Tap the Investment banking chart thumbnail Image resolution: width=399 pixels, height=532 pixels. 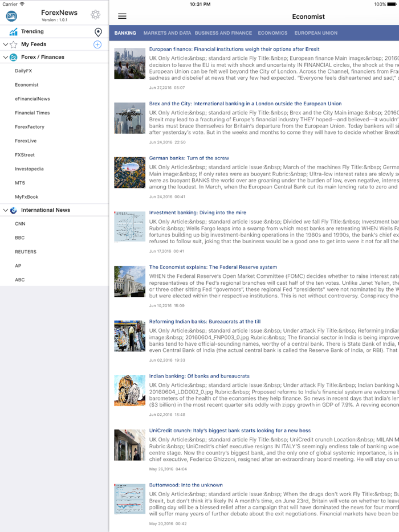(x=130, y=227)
